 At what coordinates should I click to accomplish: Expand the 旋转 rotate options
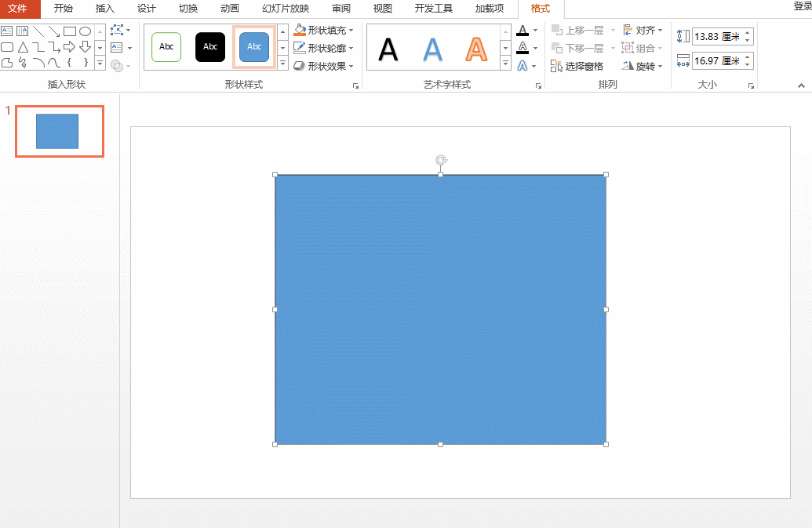[643, 67]
